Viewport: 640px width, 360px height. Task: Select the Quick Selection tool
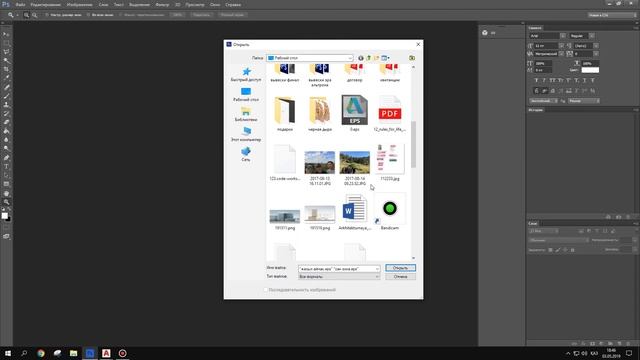click(x=6, y=61)
